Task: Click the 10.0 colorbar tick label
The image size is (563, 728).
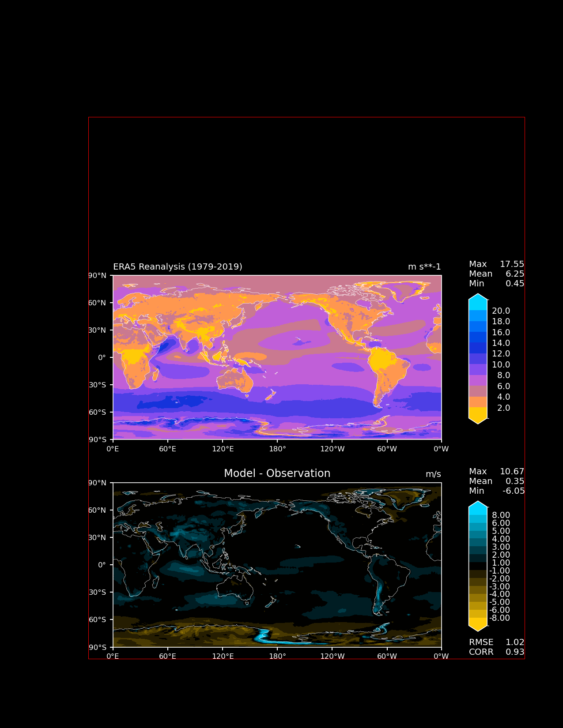Action: point(501,365)
